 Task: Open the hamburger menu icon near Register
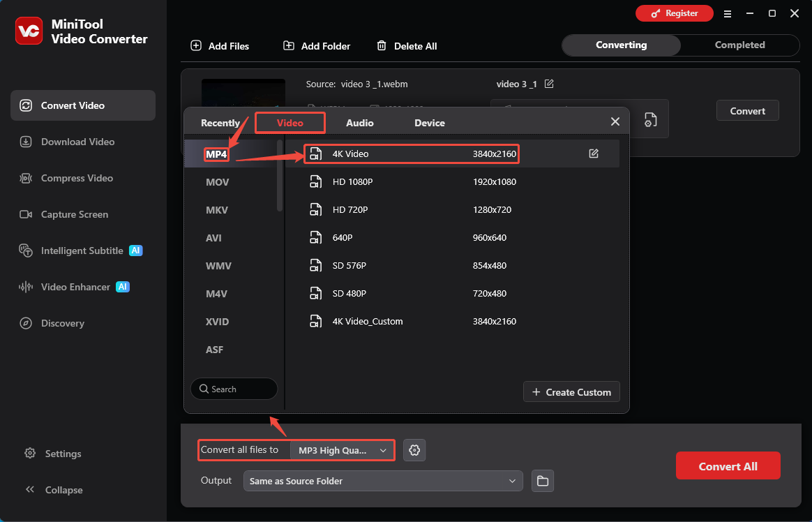pos(727,14)
